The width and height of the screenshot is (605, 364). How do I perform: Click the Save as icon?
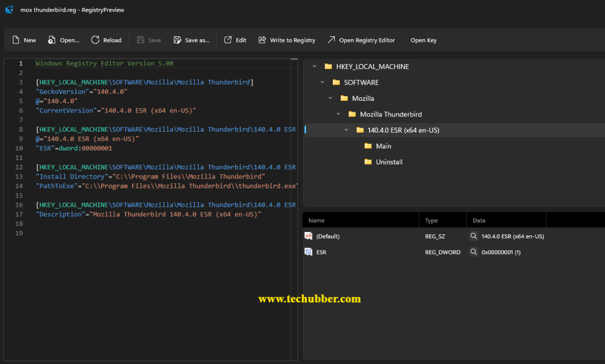(x=177, y=40)
